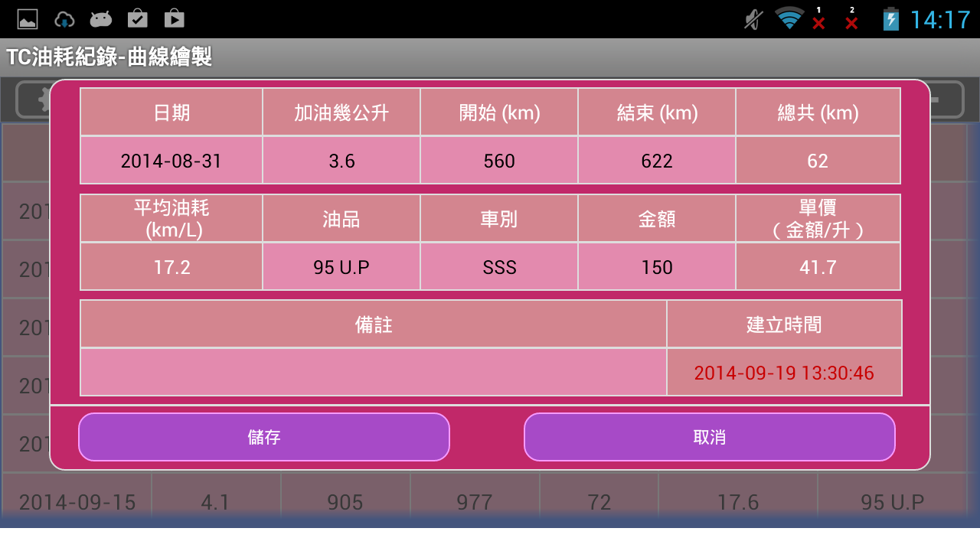Select the total km value 62
The height and width of the screenshot is (551, 980).
click(x=818, y=161)
